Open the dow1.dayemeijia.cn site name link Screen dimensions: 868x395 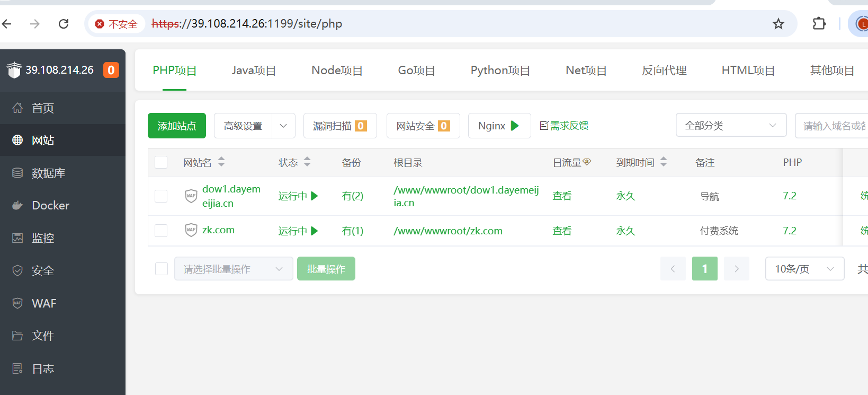pyautogui.click(x=231, y=196)
